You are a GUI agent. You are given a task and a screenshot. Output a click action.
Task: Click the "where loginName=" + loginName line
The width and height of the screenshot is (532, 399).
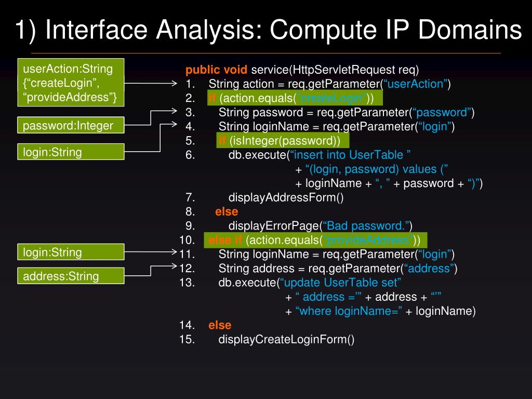[380, 311]
